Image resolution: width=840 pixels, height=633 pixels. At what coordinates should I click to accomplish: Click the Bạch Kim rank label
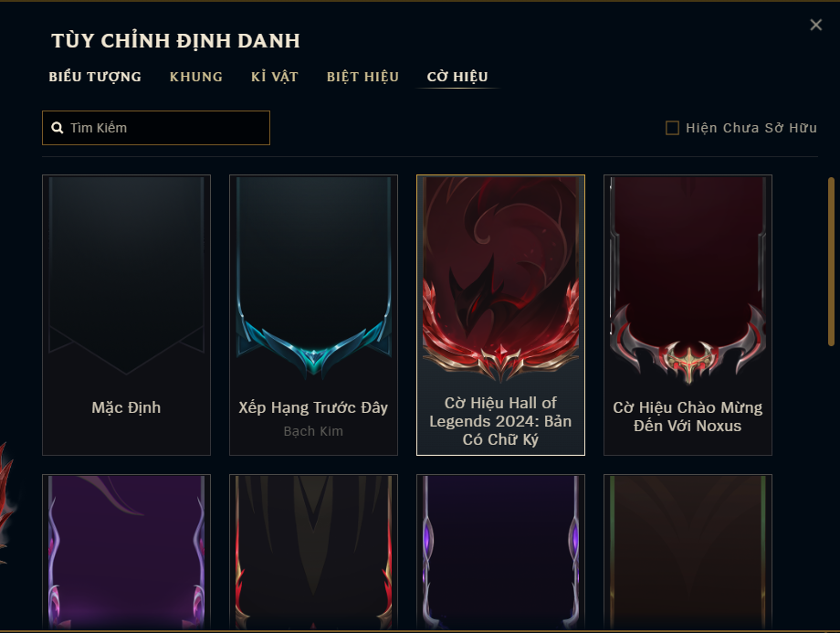pos(313,431)
